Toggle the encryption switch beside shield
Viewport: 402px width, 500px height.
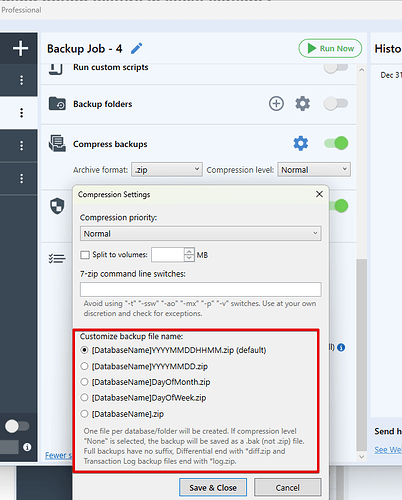pyautogui.click(x=339, y=206)
